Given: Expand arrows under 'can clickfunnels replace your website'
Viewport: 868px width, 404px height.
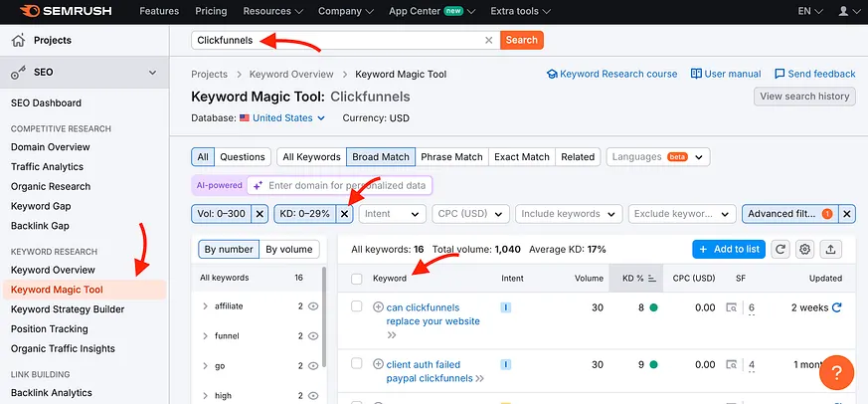Looking at the screenshot, I should (x=392, y=335).
